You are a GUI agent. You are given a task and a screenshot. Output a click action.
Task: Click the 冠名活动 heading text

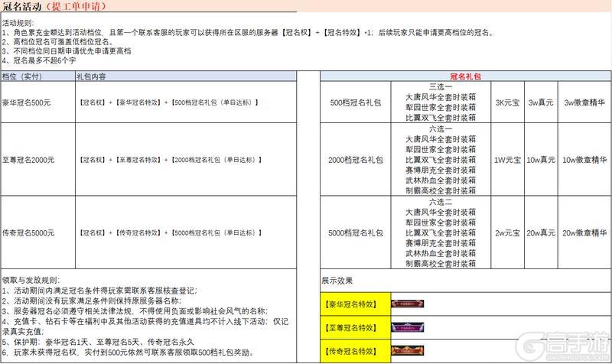(23, 8)
